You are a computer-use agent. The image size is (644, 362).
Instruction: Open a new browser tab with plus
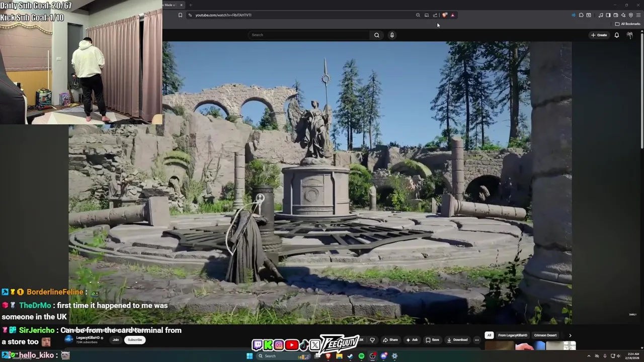190,5
